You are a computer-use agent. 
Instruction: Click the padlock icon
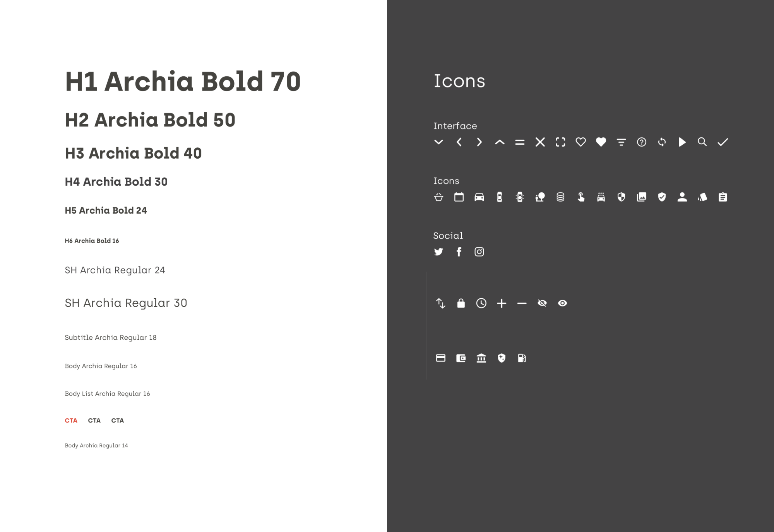click(x=461, y=303)
